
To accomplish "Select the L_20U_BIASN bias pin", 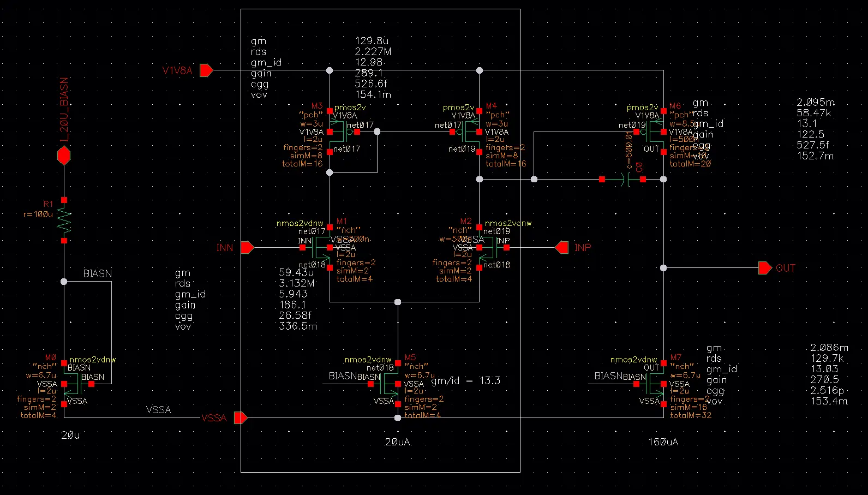I will click(x=64, y=156).
